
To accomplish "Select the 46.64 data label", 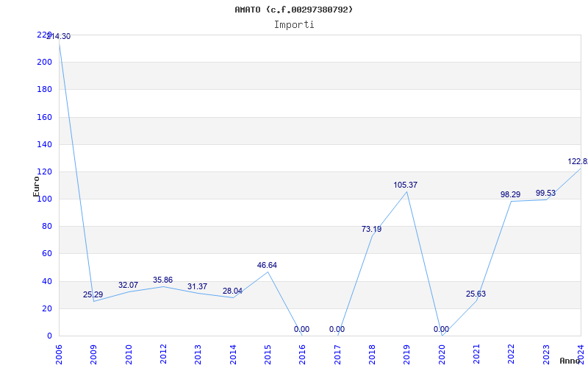I will pyautogui.click(x=267, y=266).
